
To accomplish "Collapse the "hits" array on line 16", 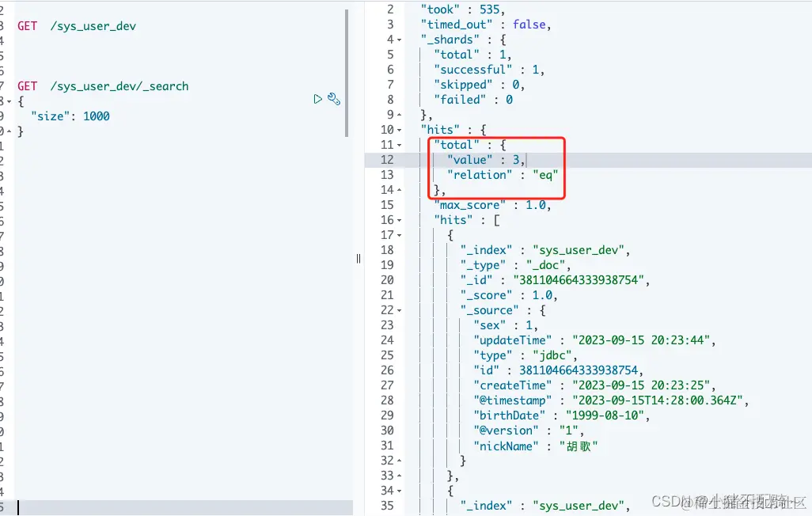I will (x=399, y=220).
